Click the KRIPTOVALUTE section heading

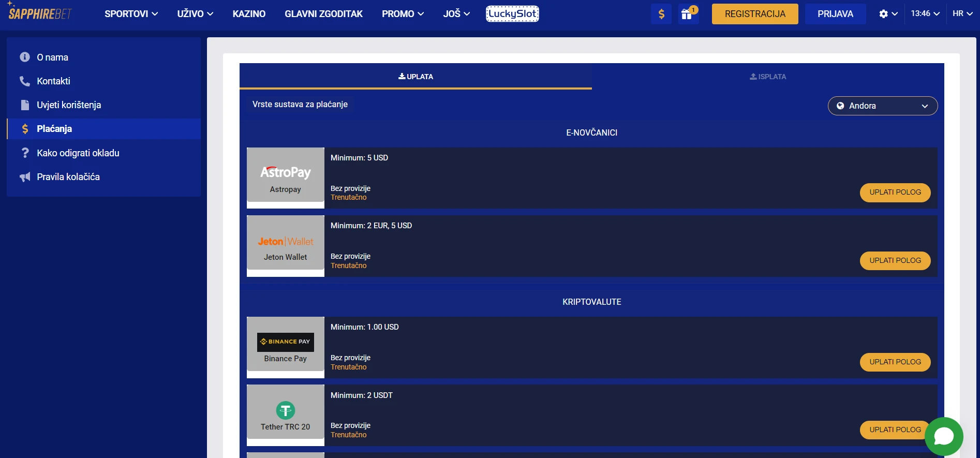(x=591, y=302)
